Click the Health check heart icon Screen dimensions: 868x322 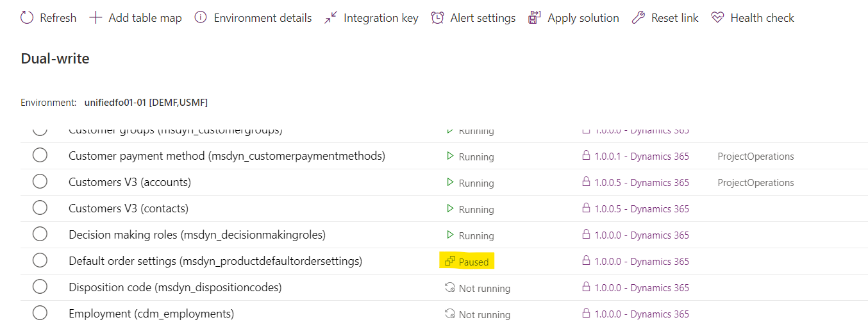717,18
